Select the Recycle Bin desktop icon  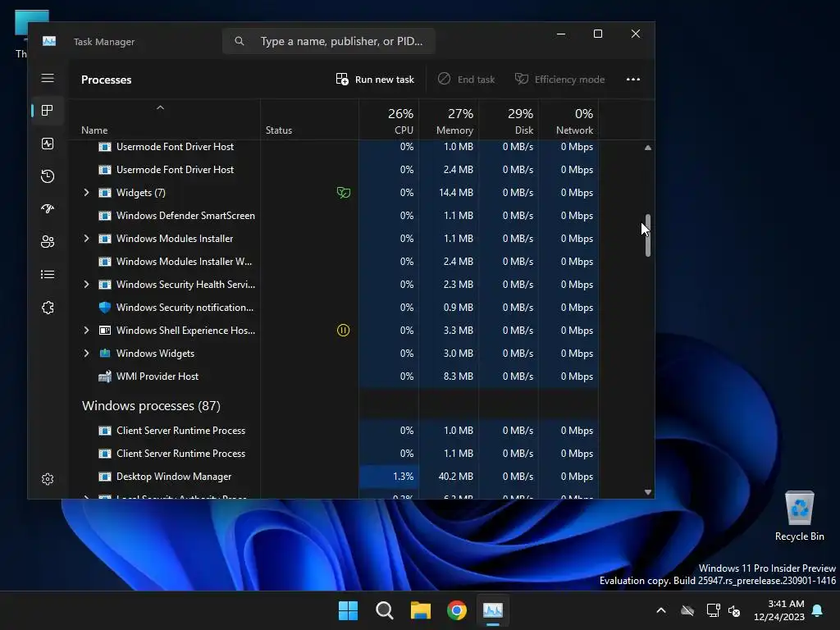pos(799,516)
